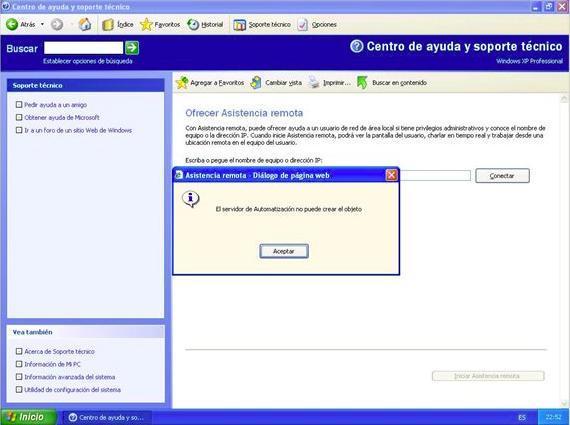Screen dimensions: 570x425
Task: Click the green search go arrow
Action: point(132,48)
